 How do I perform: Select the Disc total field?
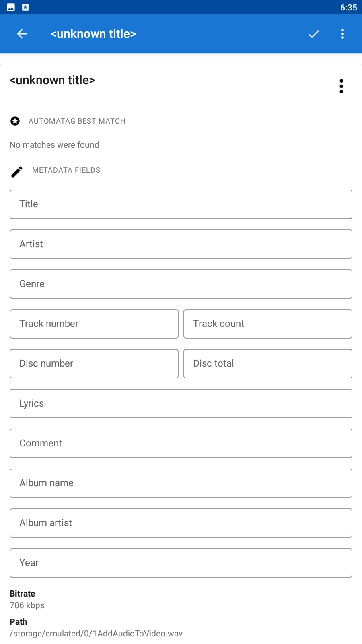pyautogui.click(x=268, y=364)
